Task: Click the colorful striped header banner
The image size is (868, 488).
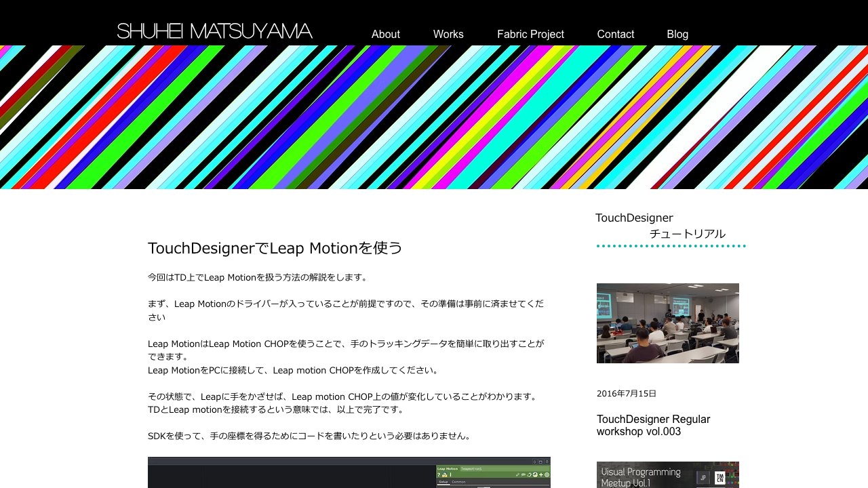Action: click(434, 117)
